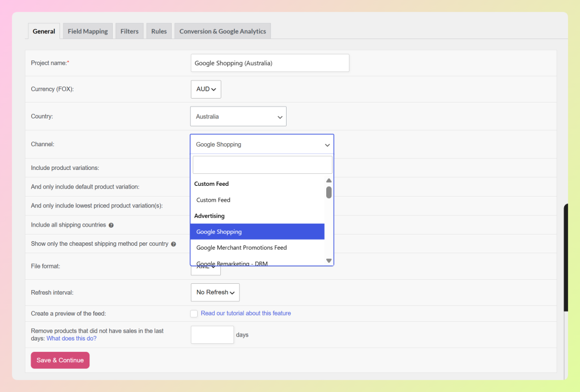Open the No Refresh interval dropdown
This screenshot has height=392, width=580.
click(x=215, y=292)
